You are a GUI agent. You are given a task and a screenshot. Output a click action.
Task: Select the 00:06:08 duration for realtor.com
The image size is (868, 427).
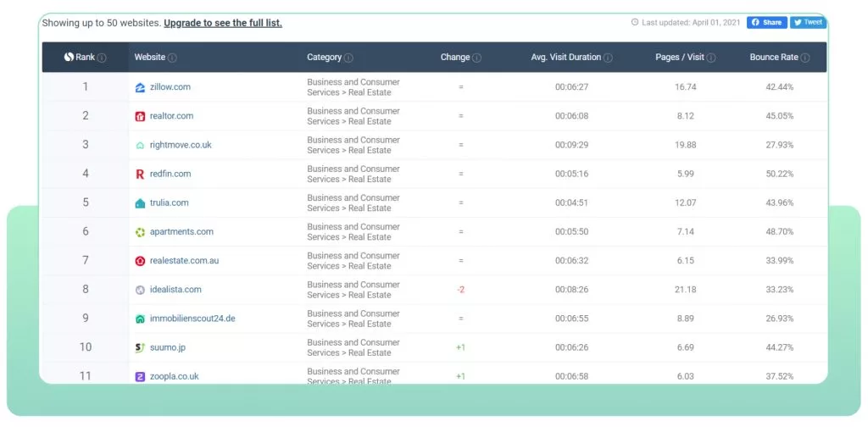[x=572, y=115]
